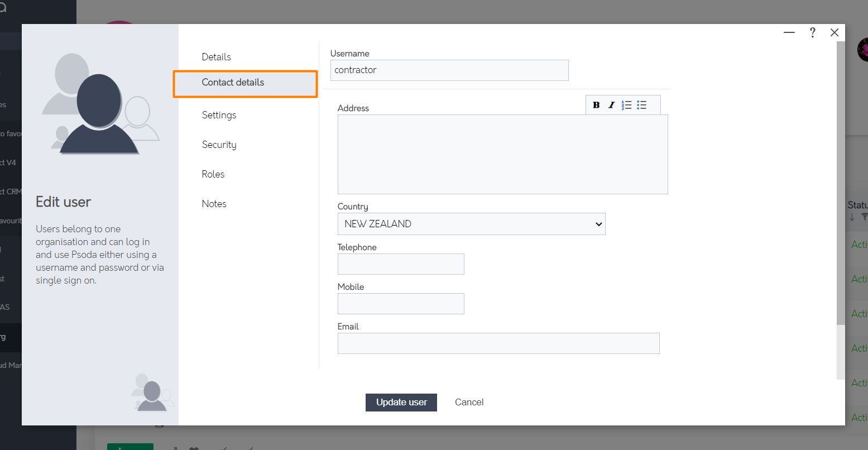Viewport: 868px width, 450px height.
Task: Open the help question mark icon
Action: point(812,32)
